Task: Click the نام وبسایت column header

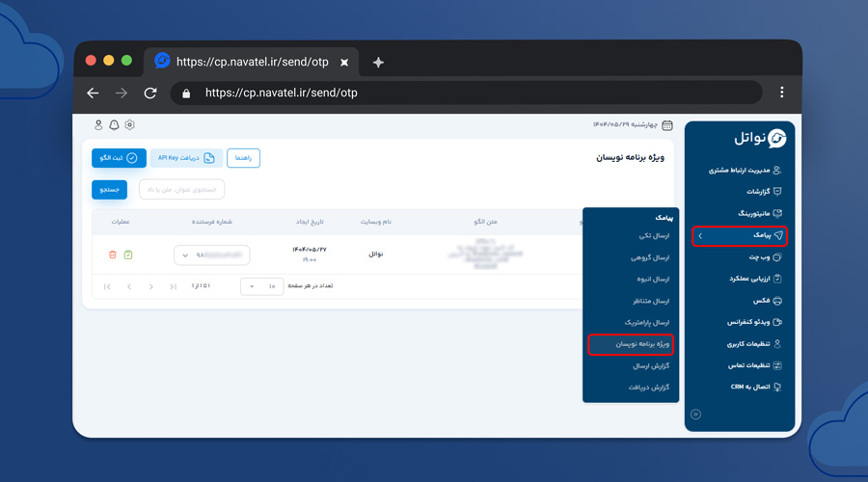Action: point(375,222)
